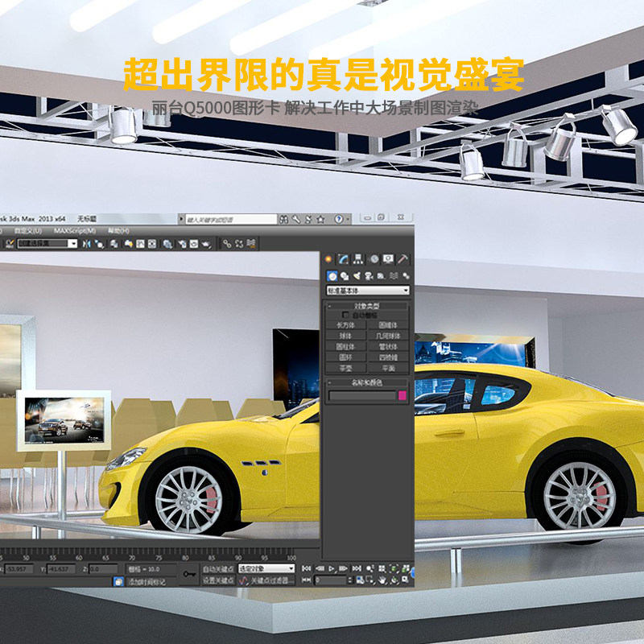
Task: Click the wrench icon in the title bar
Action: (296, 219)
